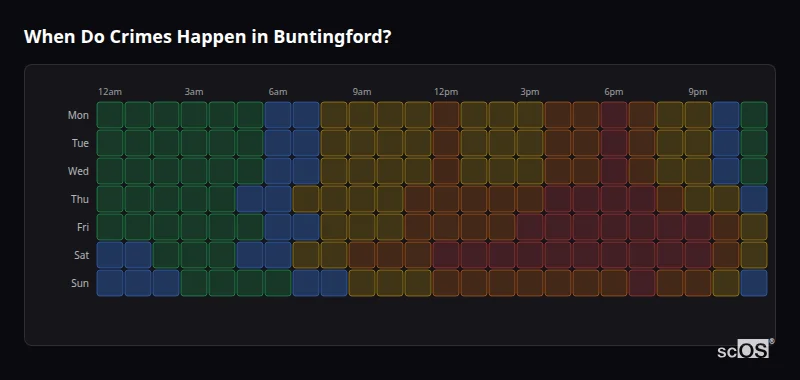Select the Wednesday 7am blue cell

pyautogui.click(x=306, y=171)
